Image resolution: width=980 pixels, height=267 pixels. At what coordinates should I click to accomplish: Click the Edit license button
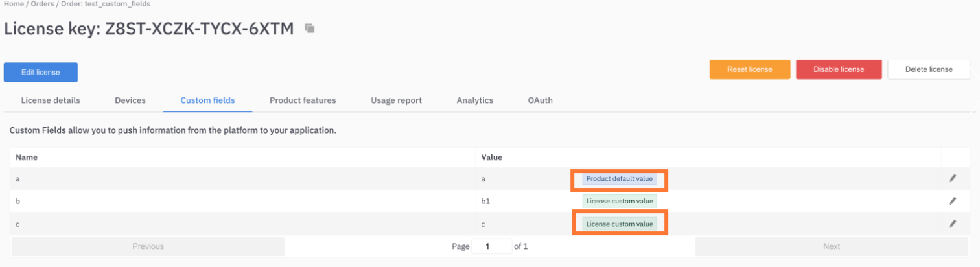(41, 72)
